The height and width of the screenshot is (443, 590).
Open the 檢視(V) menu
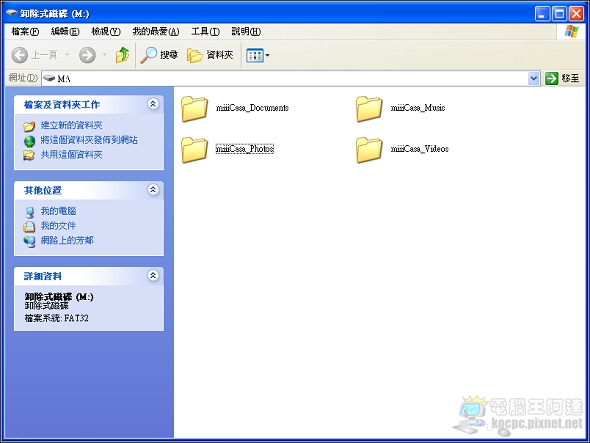(106, 32)
